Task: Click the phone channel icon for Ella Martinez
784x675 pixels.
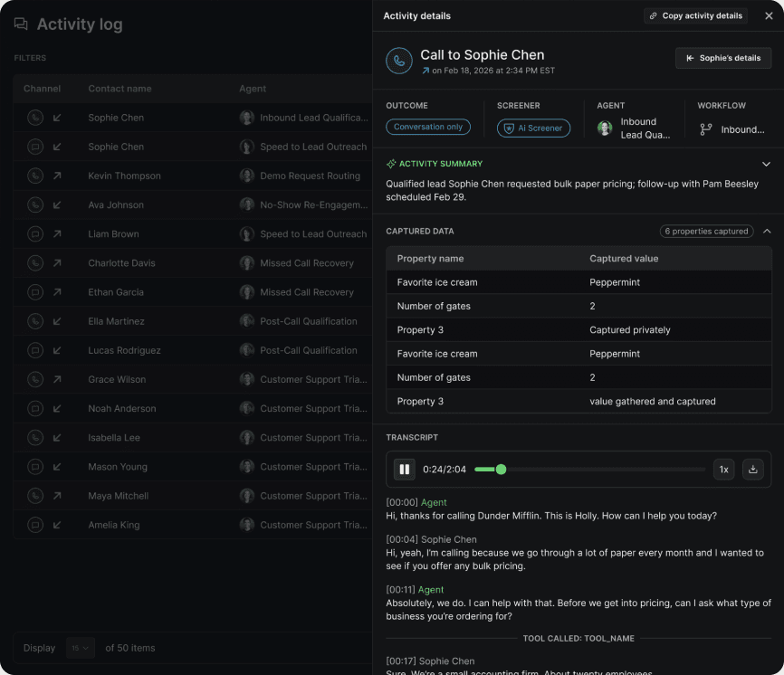Action: tap(35, 321)
